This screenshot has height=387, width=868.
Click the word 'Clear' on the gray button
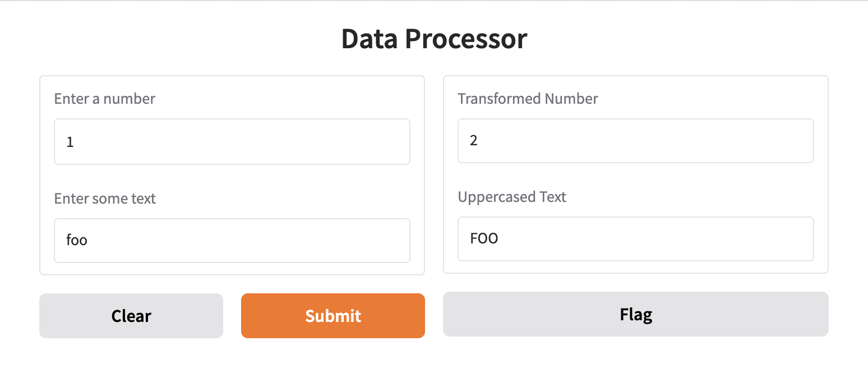click(x=131, y=316)
